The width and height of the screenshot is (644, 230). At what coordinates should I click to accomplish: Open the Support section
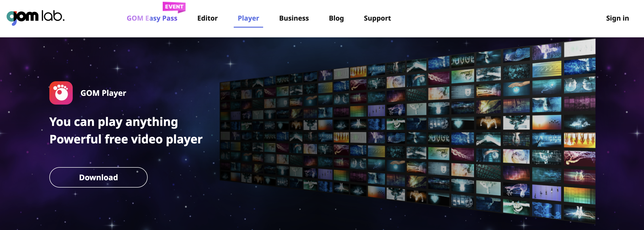pyautogui.click(x=377, y=18)
